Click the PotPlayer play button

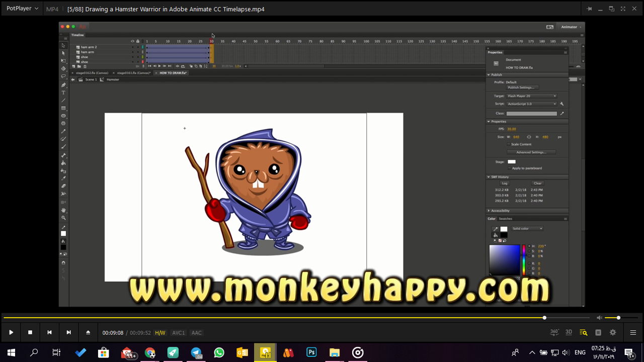tap(11, 332)
